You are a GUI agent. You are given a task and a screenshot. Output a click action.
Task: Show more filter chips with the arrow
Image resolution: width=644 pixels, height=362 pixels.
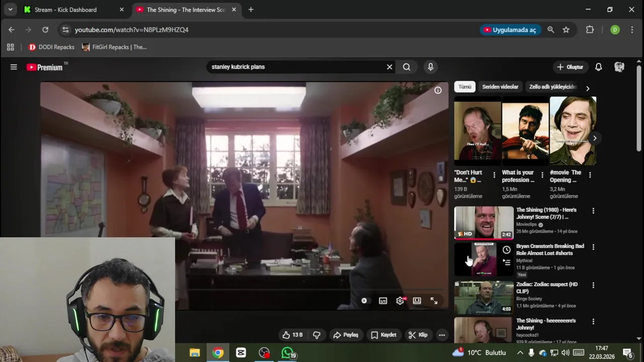tap(588, 88)
